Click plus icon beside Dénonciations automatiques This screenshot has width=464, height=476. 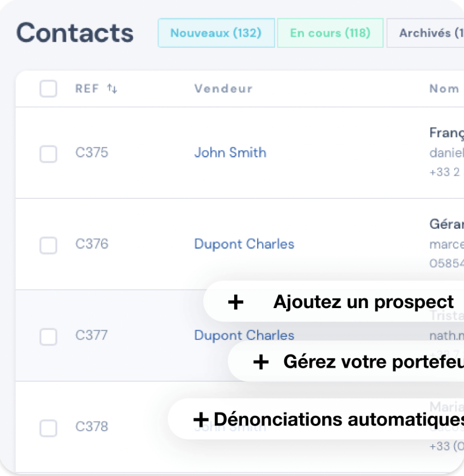tap(201, 419)
